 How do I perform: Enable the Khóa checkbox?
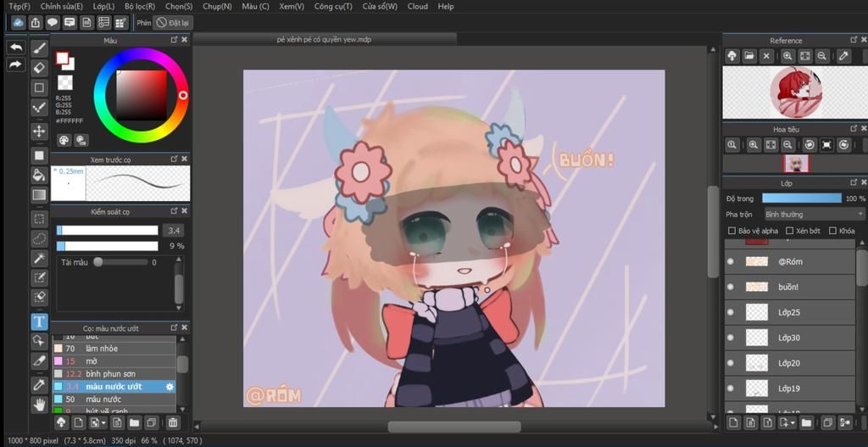[x=832, y=231]
